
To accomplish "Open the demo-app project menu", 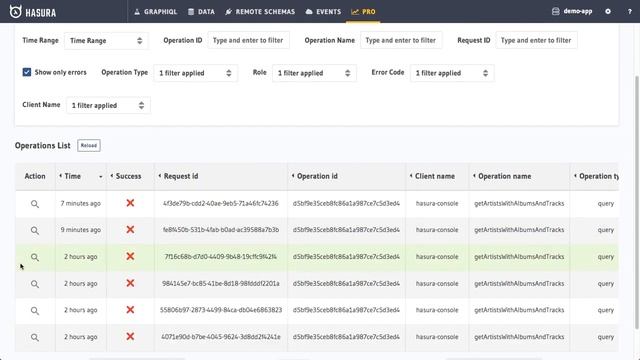I will pos(572,11).
